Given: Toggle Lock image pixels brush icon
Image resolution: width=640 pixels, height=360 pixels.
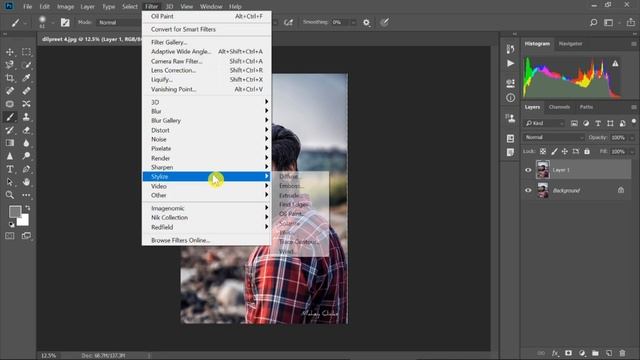Looking at the screenshot, I should click(554, 151).
